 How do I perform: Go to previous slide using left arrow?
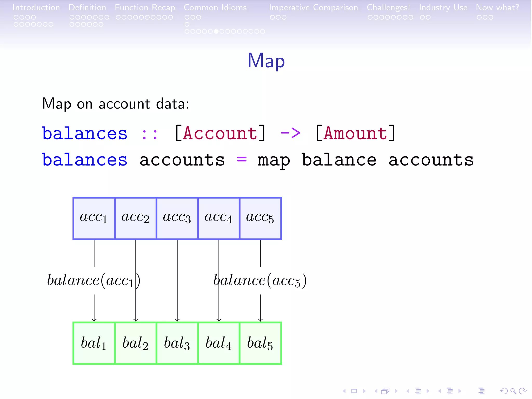(x=344, y=391)
